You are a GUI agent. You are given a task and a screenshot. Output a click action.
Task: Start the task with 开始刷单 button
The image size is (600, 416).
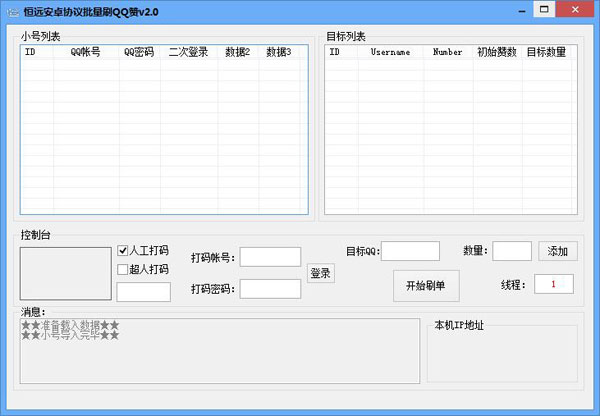(x=426, y=285)
